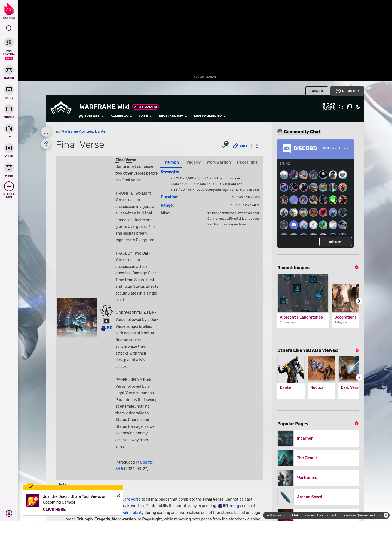Image resolution: width=392 pixels, height=545 pixels.
Task: Close the bottom social links bar
Action: [386, 515]
